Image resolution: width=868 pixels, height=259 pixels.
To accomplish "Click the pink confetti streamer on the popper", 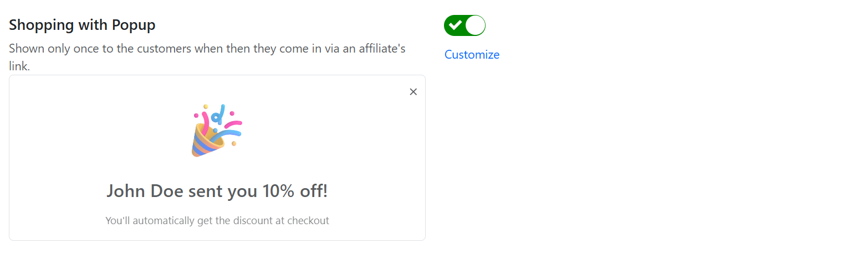I will tap(206, 122).
